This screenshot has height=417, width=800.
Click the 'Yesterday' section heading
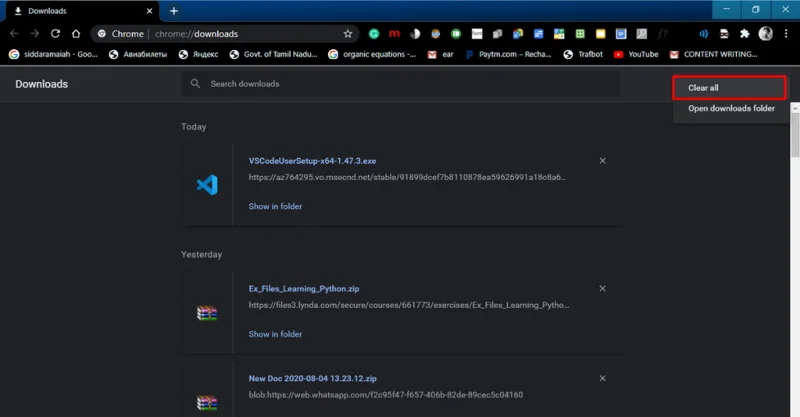coord(202,254)
